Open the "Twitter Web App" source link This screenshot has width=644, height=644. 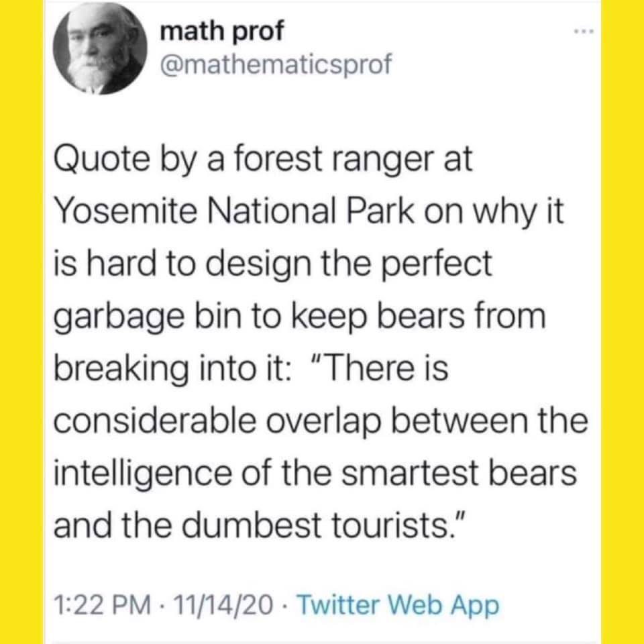(398, 606)
